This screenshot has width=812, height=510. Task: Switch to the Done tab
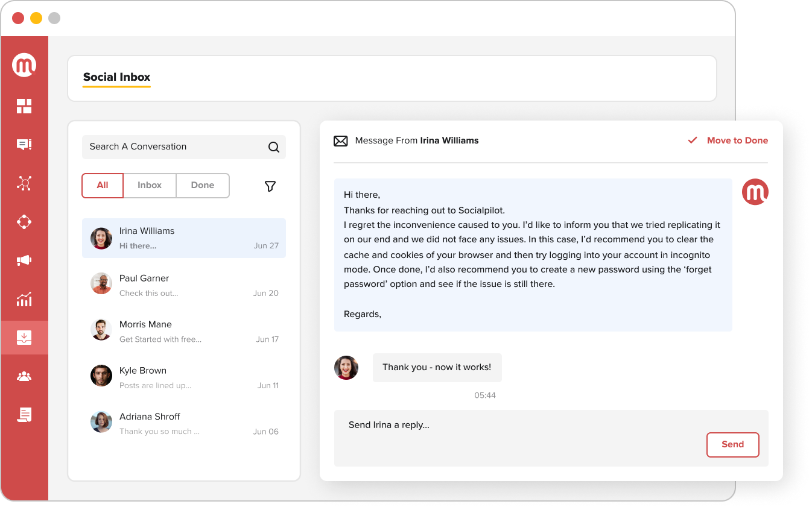(203, 186)
